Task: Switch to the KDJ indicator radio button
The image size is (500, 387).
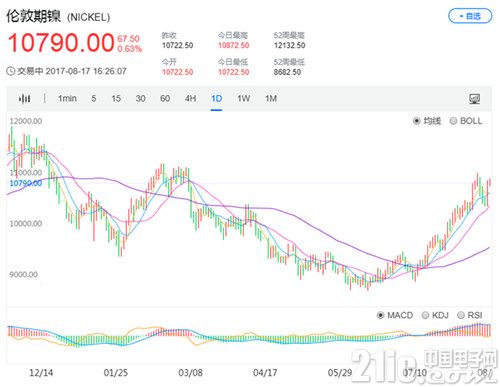Action: pyautogui.click(x=425, y=315)
